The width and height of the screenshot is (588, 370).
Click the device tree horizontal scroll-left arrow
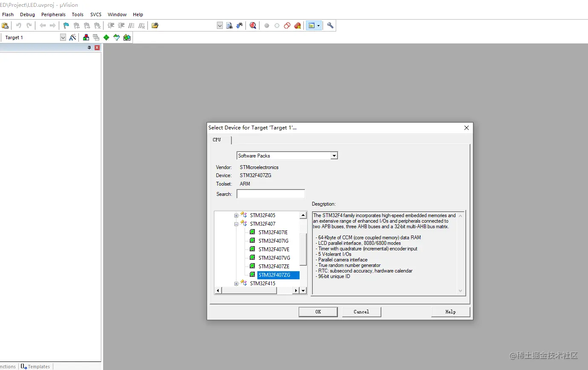218,290
